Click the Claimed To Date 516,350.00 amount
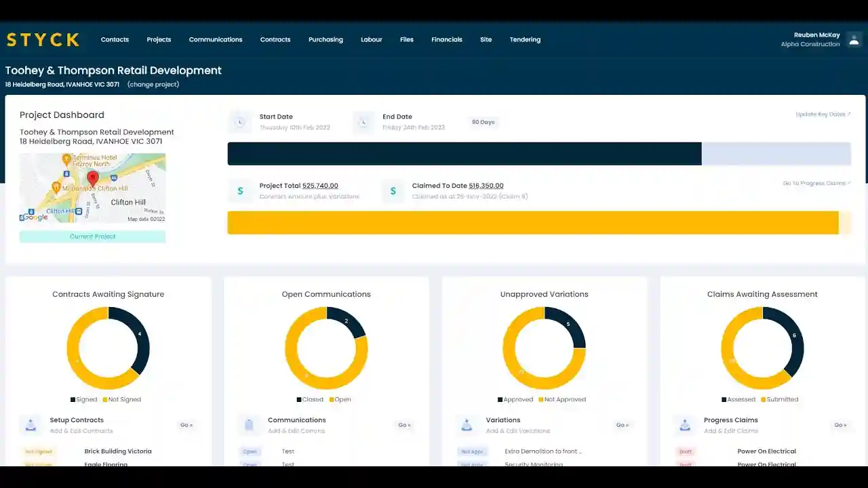Screen dimensions: 868x488 (x=486, y=186)
